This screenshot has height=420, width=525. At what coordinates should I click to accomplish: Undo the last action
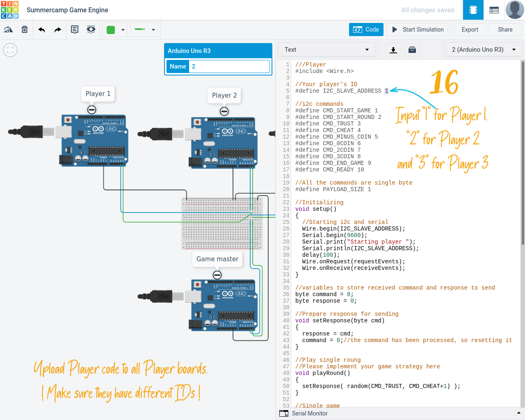click(x=41, y=30)
